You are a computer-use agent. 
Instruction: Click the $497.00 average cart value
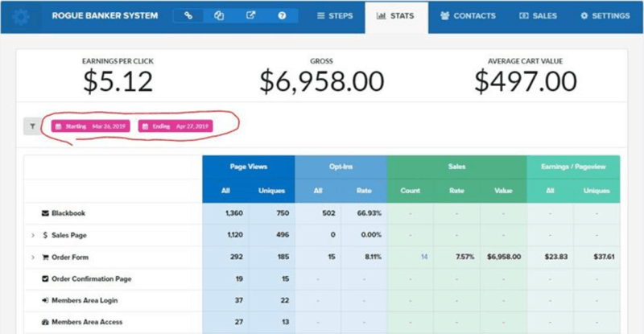526,81
